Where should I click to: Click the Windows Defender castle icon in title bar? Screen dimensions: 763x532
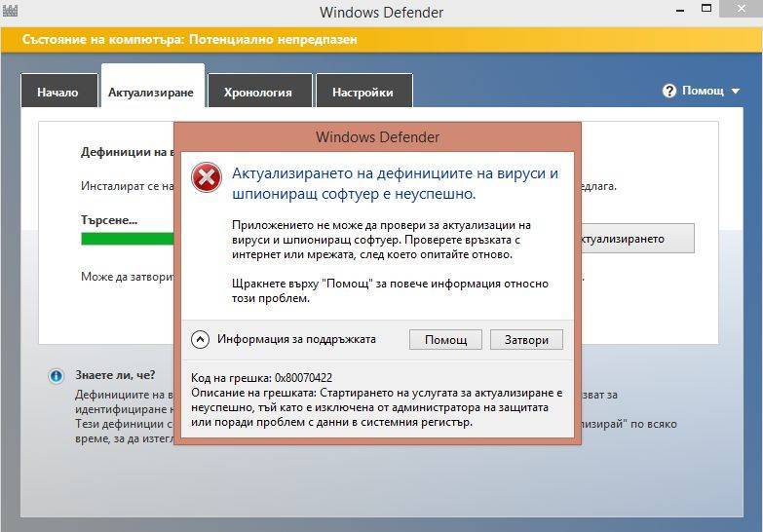[x=10, y=10]
